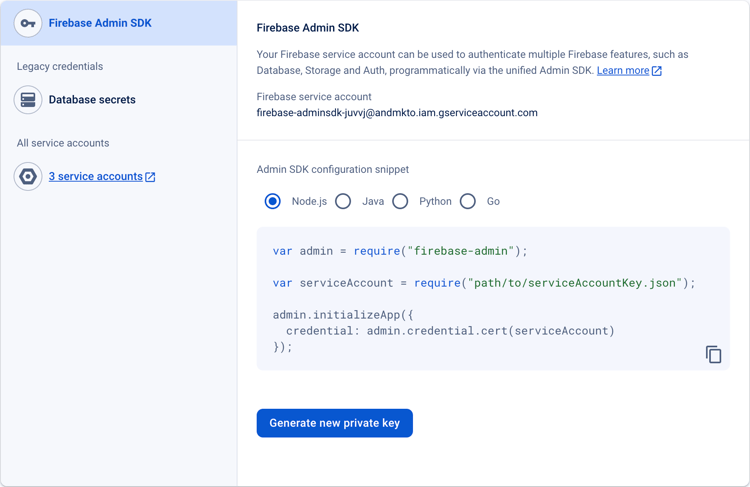Click the hexagon service accounts icon
Viewport: 750px width, 487px height.
click(28, 177)
